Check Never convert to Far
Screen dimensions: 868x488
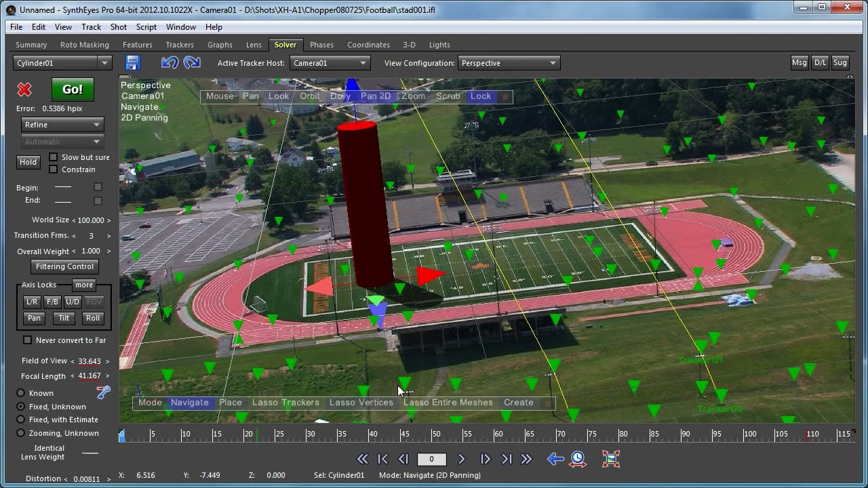click(27, 340)
